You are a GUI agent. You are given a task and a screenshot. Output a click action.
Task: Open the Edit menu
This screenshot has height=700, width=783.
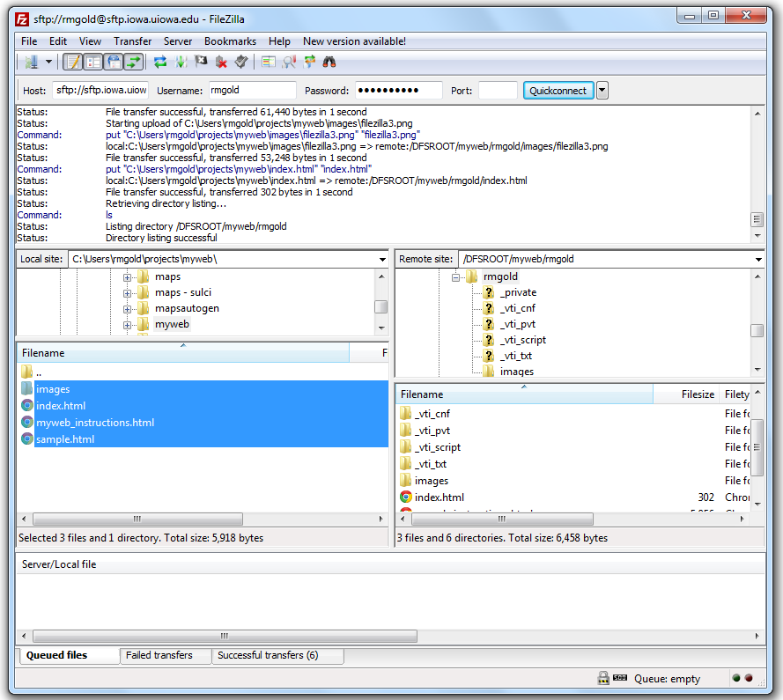58,41
